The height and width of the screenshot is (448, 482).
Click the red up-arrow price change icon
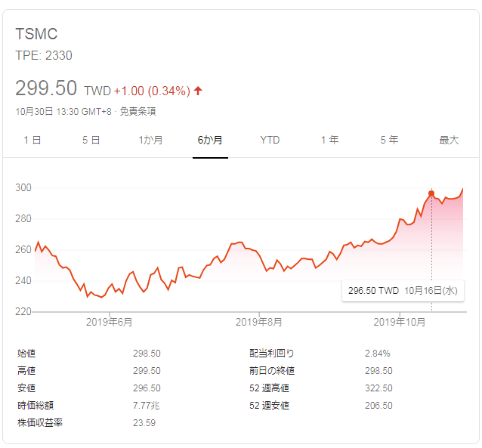199,91
